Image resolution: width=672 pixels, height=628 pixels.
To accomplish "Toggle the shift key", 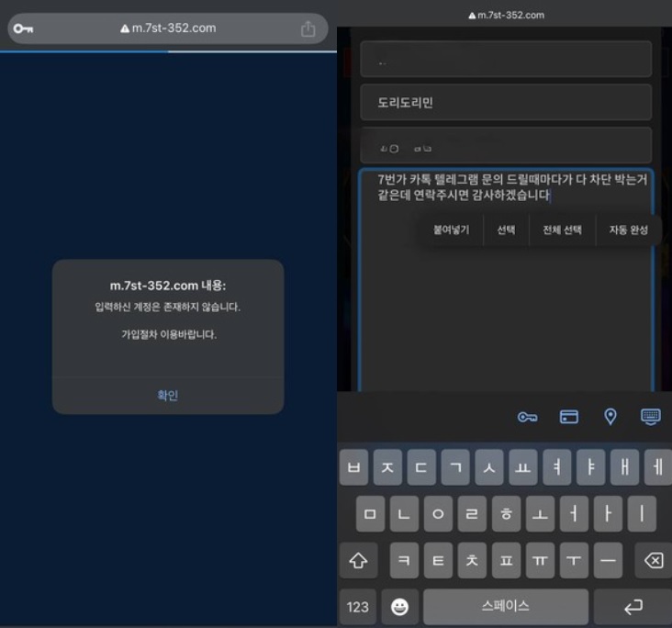I will (358, 560).
